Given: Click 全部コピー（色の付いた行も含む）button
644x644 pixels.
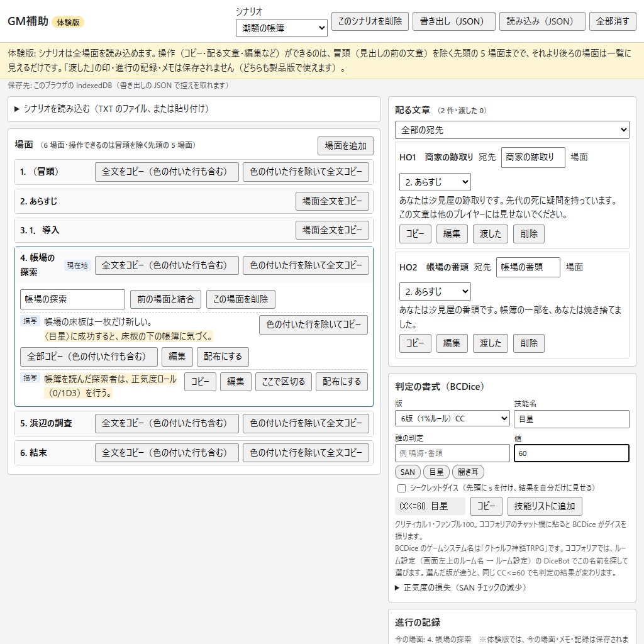Looking at the screenshot, I should click(89, 357).
